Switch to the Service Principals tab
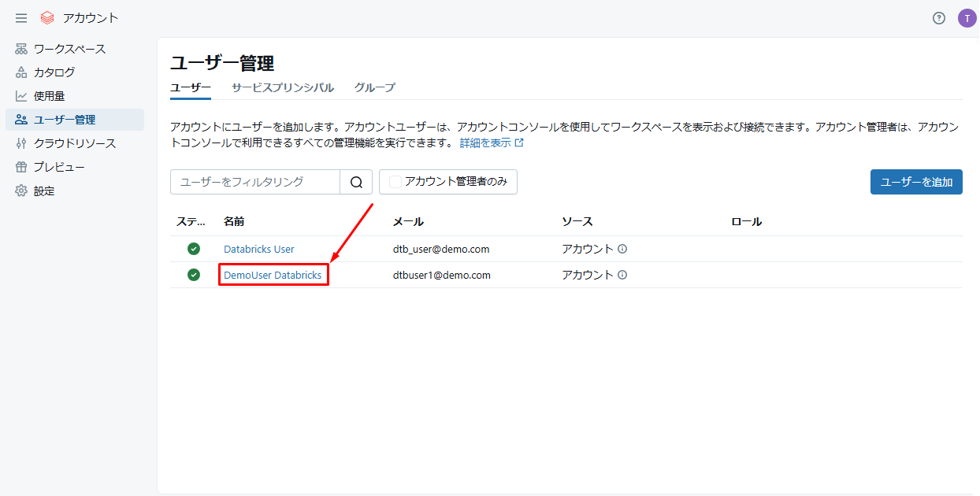 pyautogui.click(x=282, y=87)
